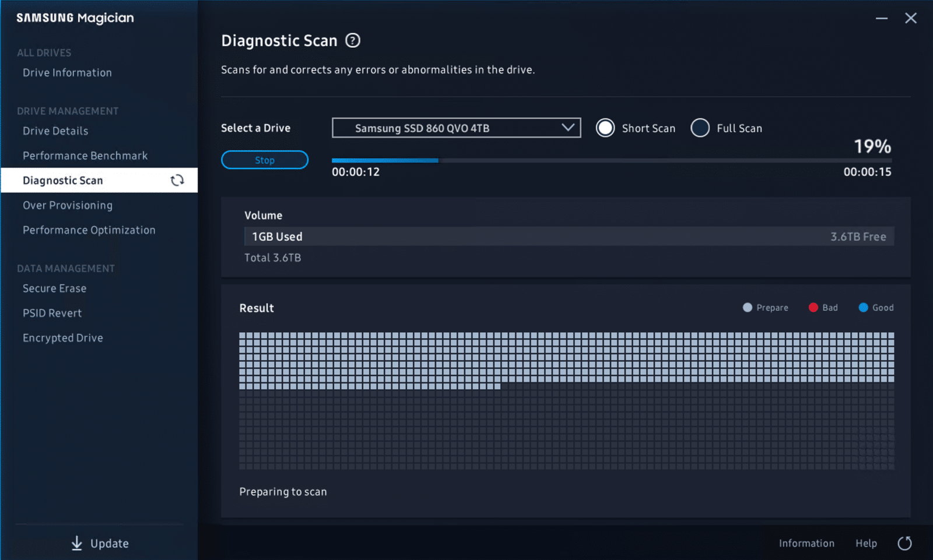This screenshot has height=560, width=933.
Task: Click the Prepare legend dot
Action: (748, 307)
